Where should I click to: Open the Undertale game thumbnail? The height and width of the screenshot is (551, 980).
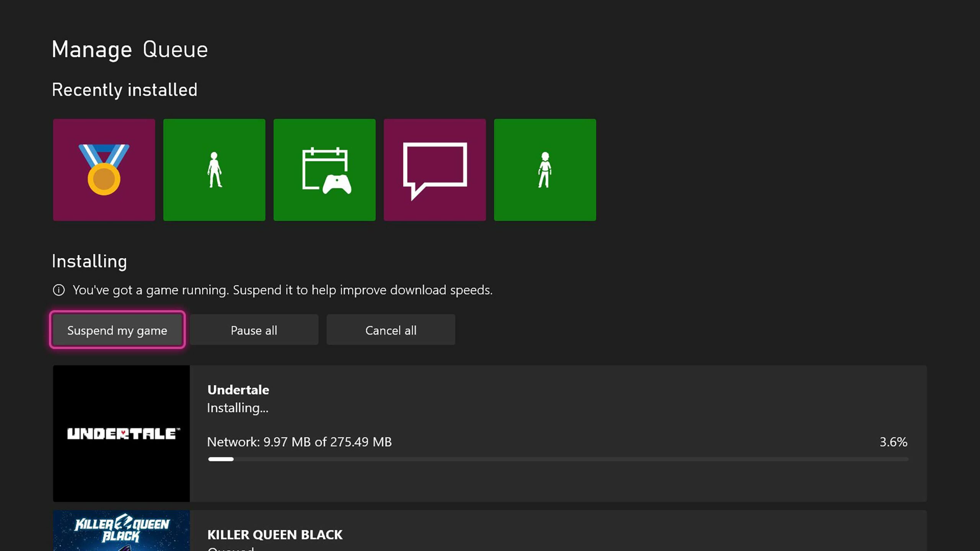(x=121, y=433)
